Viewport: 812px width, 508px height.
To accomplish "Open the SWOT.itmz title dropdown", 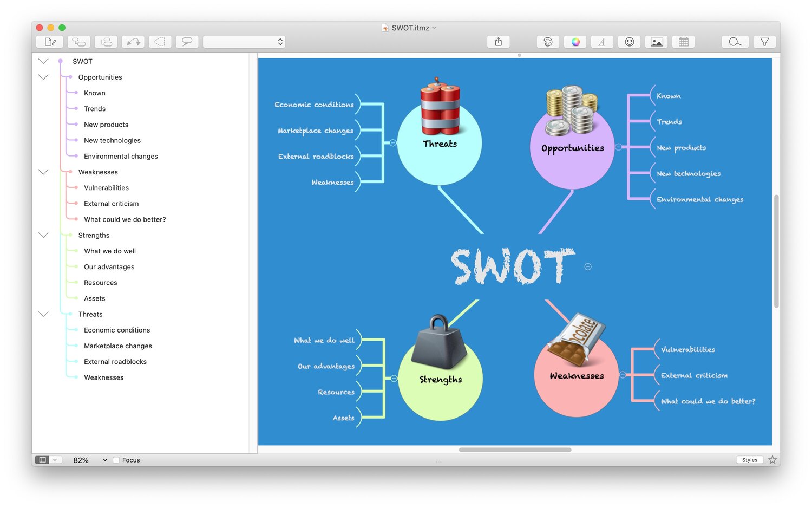I will (x=434, y=28).
